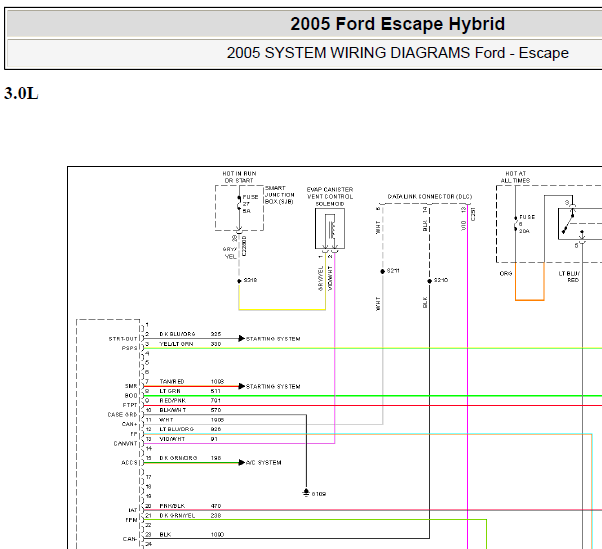The image size is (602, 549).
Task: Click the 'DATA LINK CONNECTOR (DLC)' label
Action: click(x=430, y=197)
